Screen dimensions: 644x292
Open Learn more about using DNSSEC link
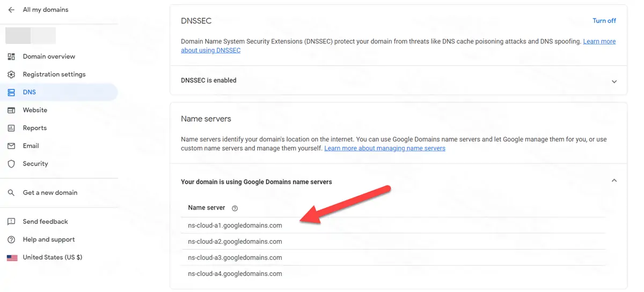pos(210,50)
